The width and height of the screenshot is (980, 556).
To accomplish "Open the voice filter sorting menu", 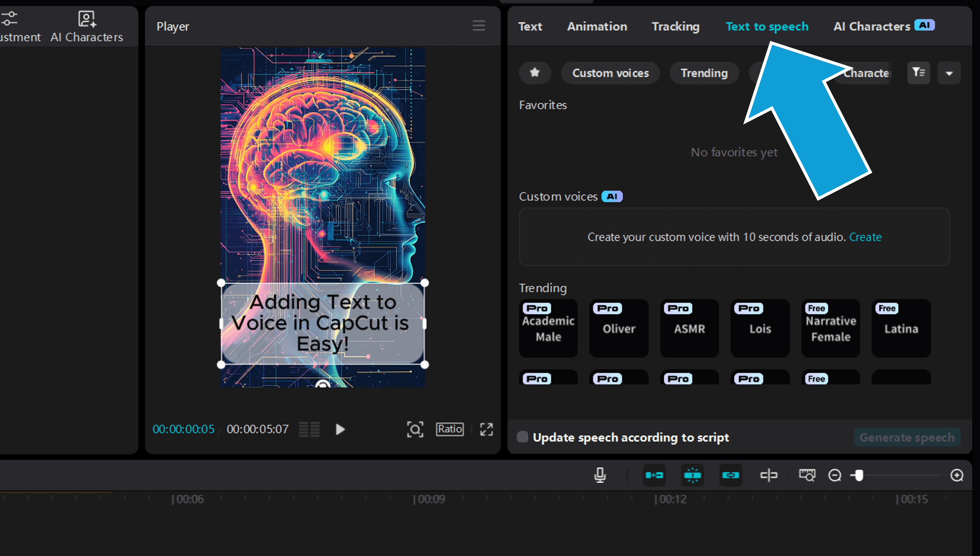I will pyautogui.click(x=919, y=73).
